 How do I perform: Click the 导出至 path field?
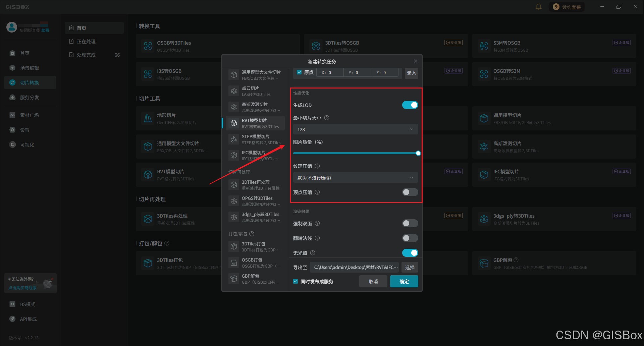coord(355,267)
